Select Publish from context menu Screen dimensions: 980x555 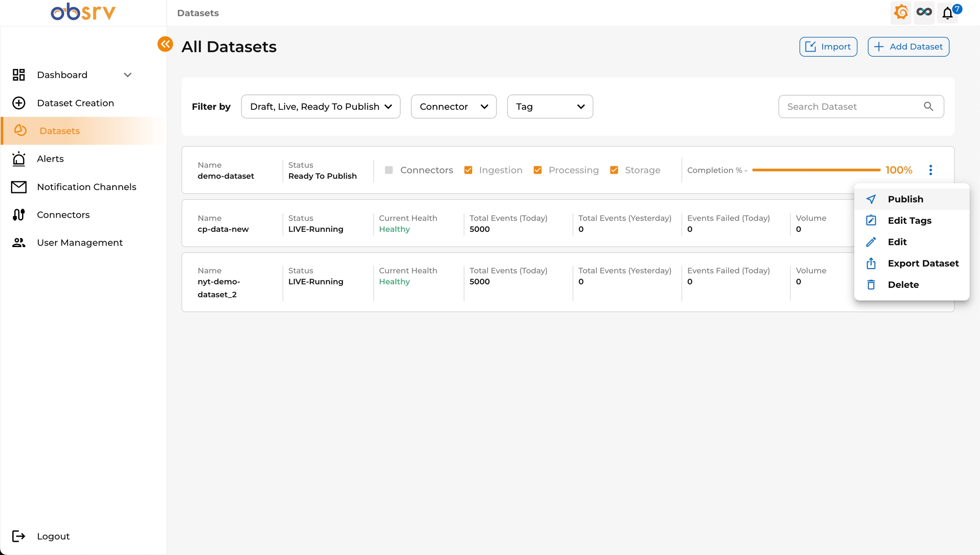click(x=912, y=199)
